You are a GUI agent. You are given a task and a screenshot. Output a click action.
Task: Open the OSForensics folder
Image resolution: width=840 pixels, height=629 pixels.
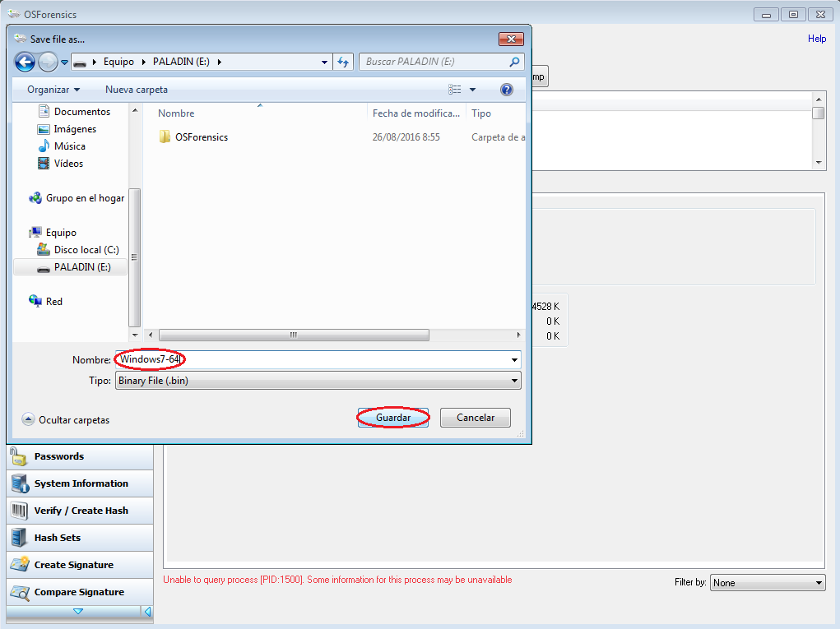pyautogui.click(x=201, y=137)
